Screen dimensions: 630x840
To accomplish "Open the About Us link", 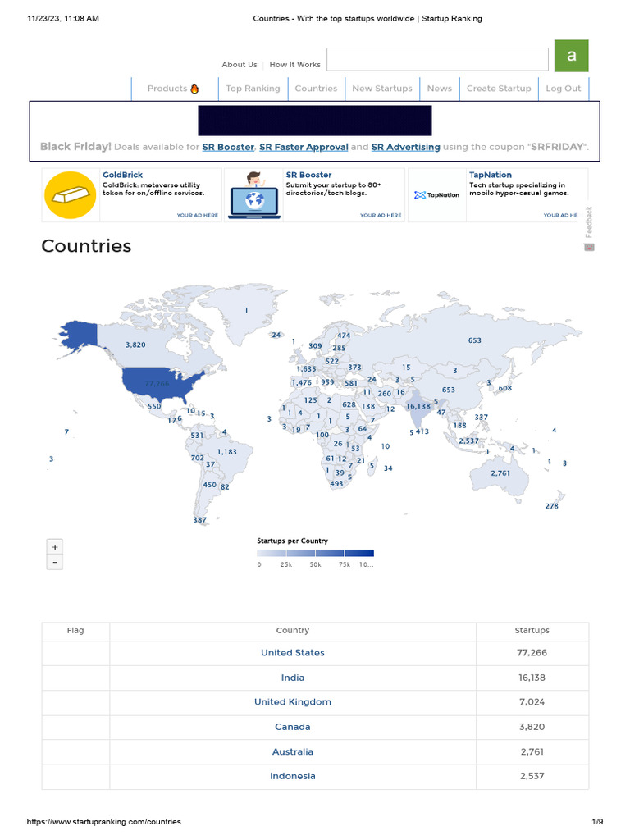I will (239, 64).
